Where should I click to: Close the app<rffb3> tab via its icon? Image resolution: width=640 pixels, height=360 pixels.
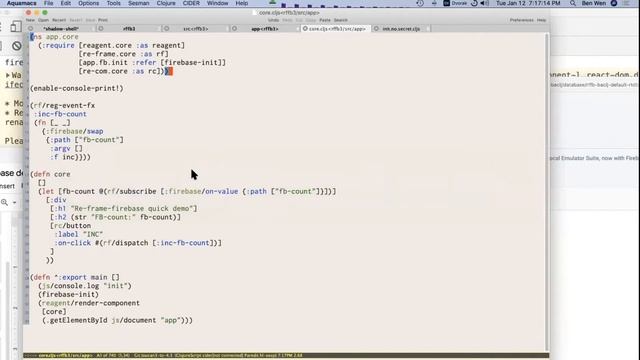pos(234,29)
